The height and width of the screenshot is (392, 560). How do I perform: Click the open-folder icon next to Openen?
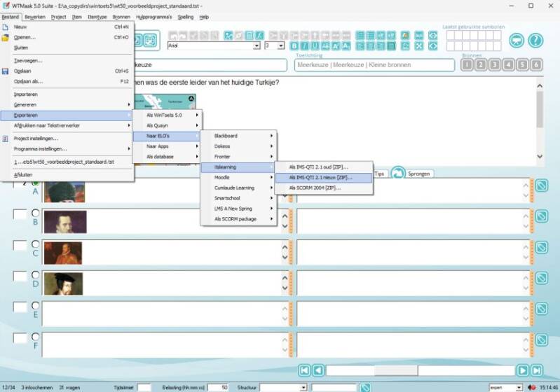point(5,38)
